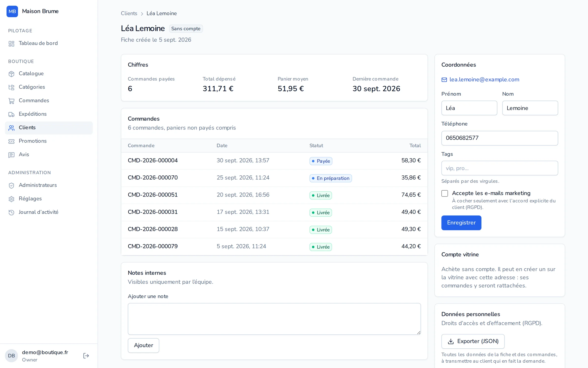Screen dimensions: 588x368
Task: Tick Accepte les e-mails marketing checkbox
Action: click(445, 193)
